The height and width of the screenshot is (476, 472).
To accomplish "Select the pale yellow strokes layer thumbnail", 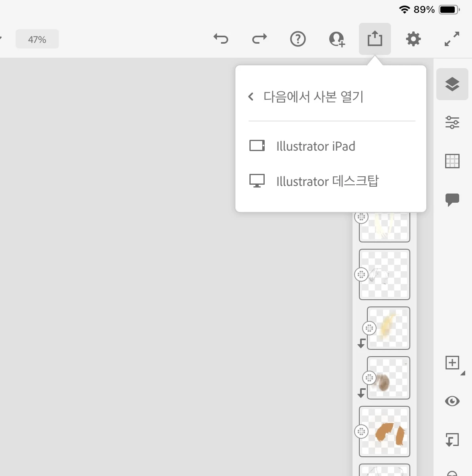I will (385, 227).
